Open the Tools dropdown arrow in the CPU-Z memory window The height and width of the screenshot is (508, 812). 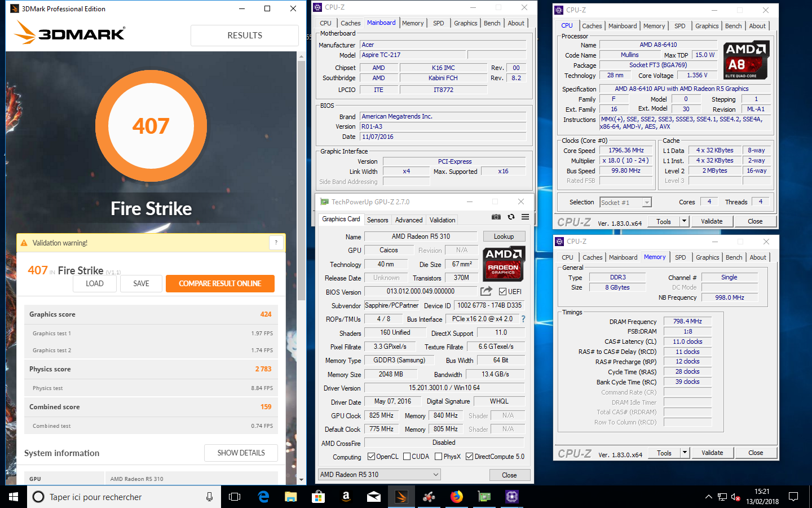point(685,453)
